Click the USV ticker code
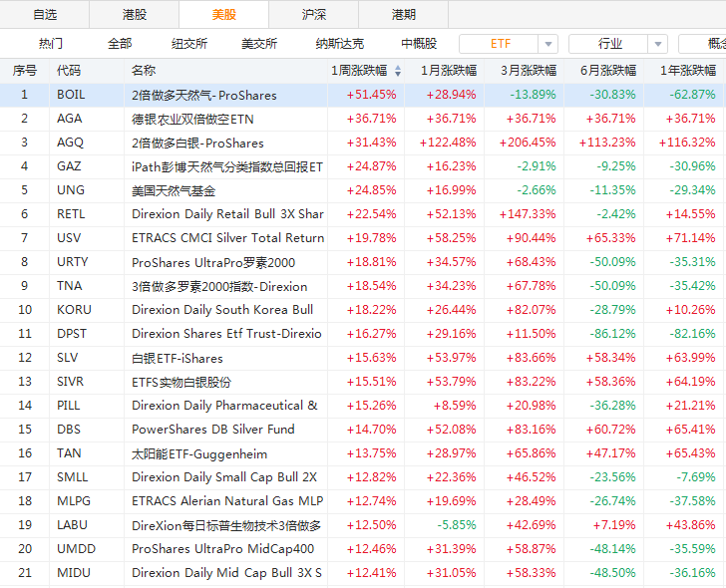This screenshot has width=726, height=588. point(69,238)
